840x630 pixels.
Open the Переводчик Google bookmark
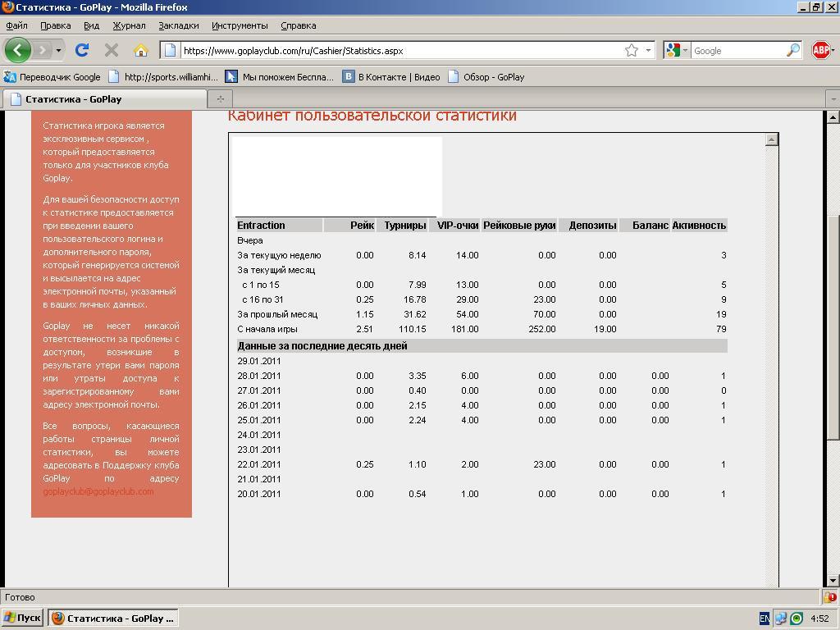52,77
